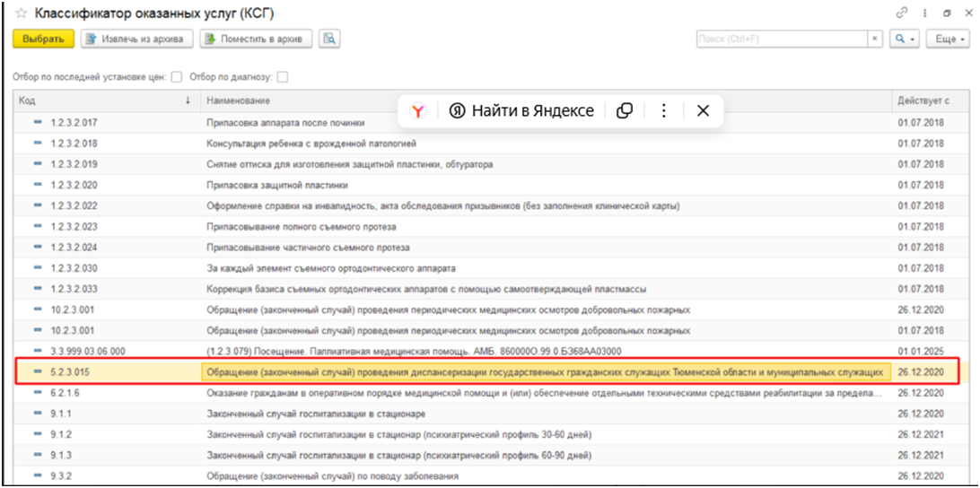Click the Yandex logo icon in popup
The height and width of the screenshot is (488, 980).
point(417,110)
